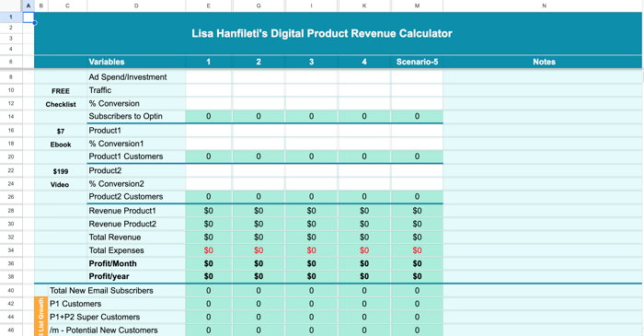Select the 'Product2' label cell
Viewport: 644px width, 336px height.
coord(136,170)
